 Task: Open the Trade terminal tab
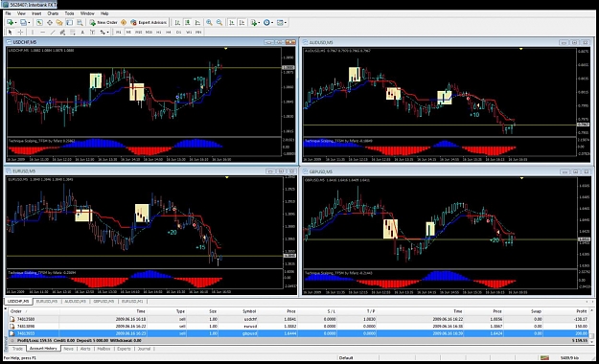pos(17,349)
